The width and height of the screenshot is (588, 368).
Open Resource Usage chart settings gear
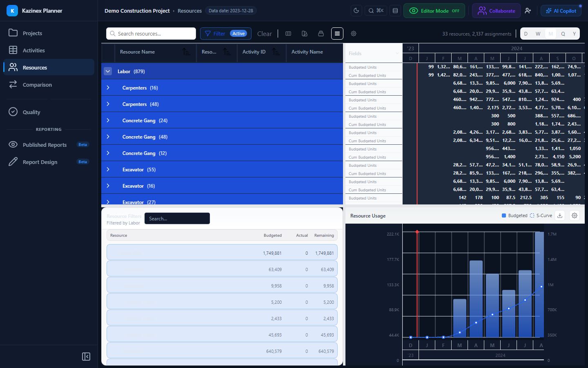coord(575,215)
